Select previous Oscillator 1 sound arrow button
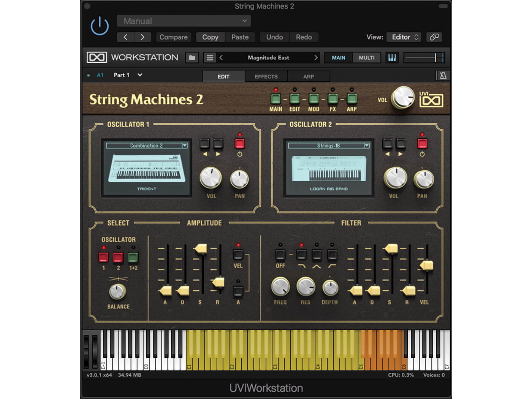 pyautogui.click(x=204, y=144)
